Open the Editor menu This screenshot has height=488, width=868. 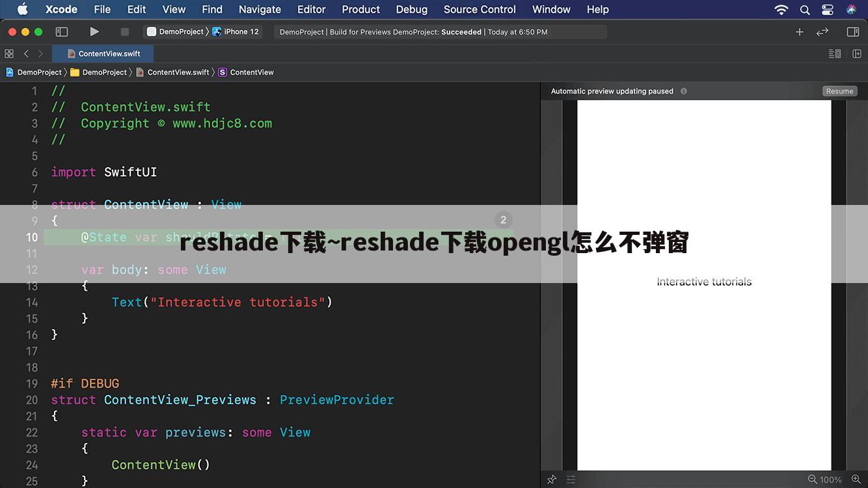(x=311, y=9)
